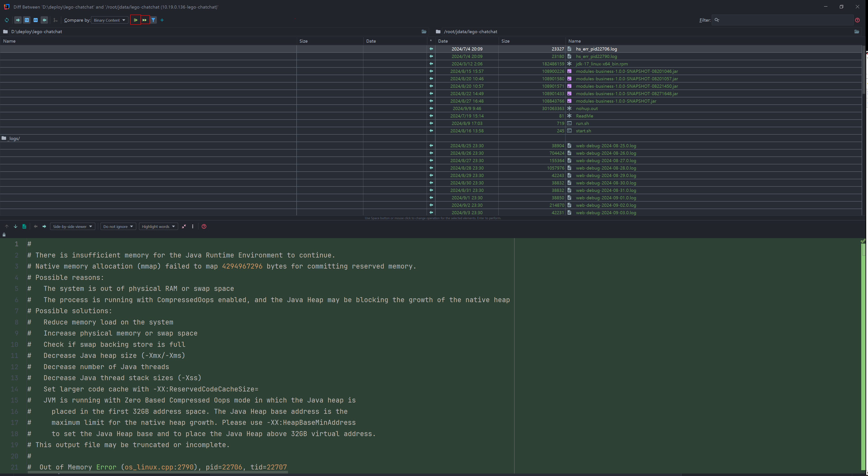Select the nohup.out file row

(x=587, y=108)
